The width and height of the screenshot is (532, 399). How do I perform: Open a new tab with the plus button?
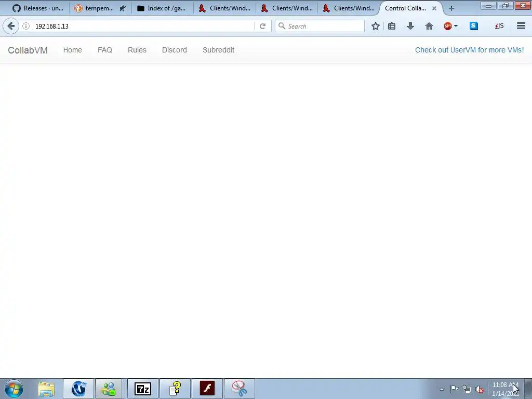click(x=451, y=8)
